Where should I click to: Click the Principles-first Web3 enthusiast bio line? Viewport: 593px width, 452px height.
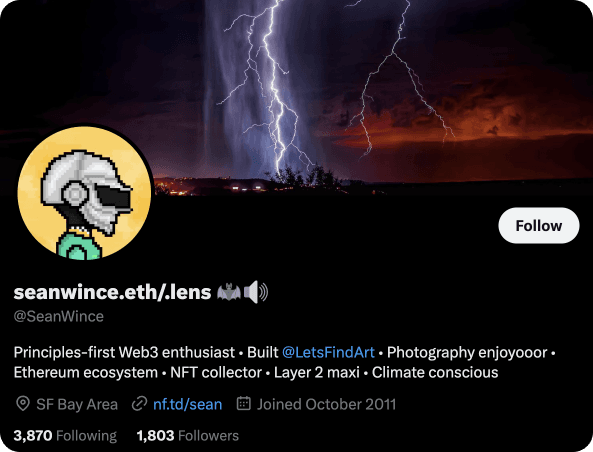tap(124, 353)
